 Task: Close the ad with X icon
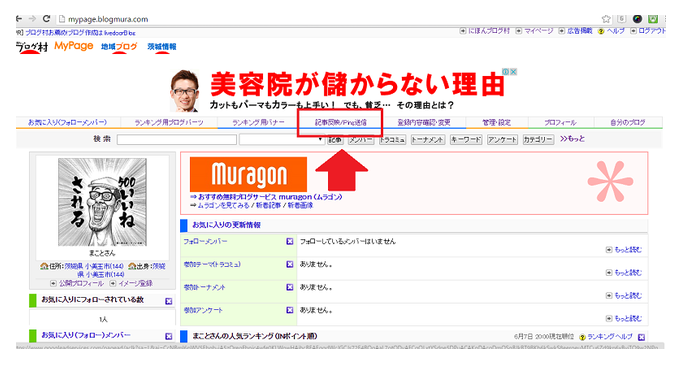pos(513,72)
